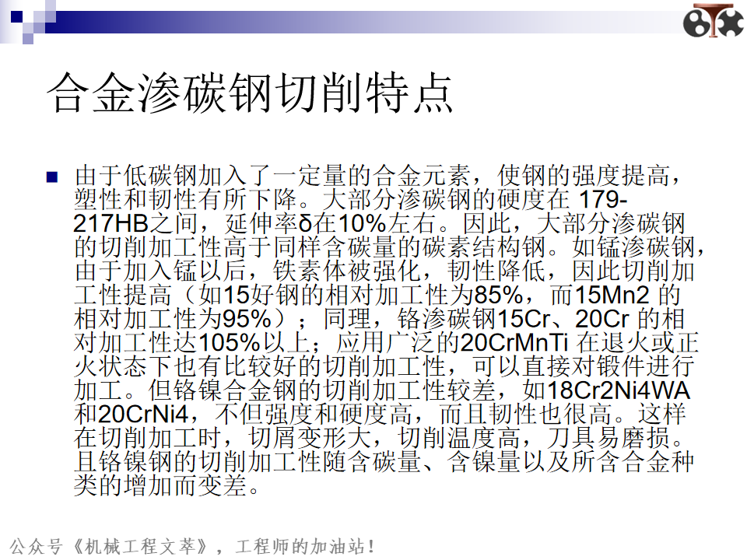Click the text line beginning 加工。但铬镍合金钢
This screenshot has height=560, width=747.
[382, 390]
